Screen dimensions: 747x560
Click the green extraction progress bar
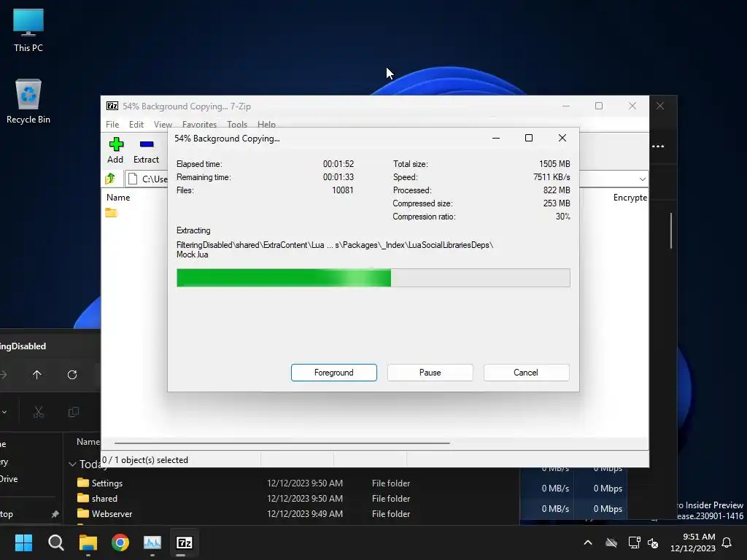tap(373, 278)
